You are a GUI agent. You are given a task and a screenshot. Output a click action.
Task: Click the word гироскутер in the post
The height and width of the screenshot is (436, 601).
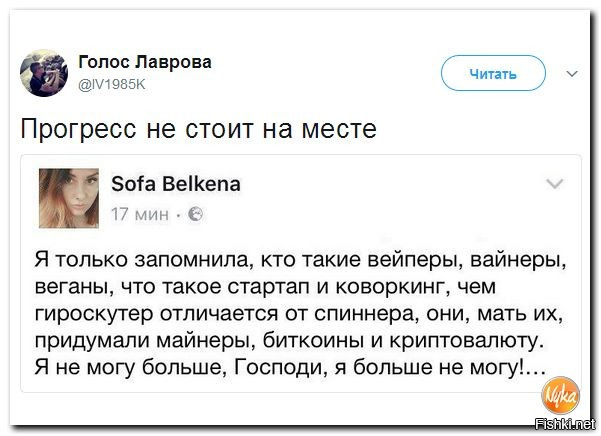coord(94,314)
